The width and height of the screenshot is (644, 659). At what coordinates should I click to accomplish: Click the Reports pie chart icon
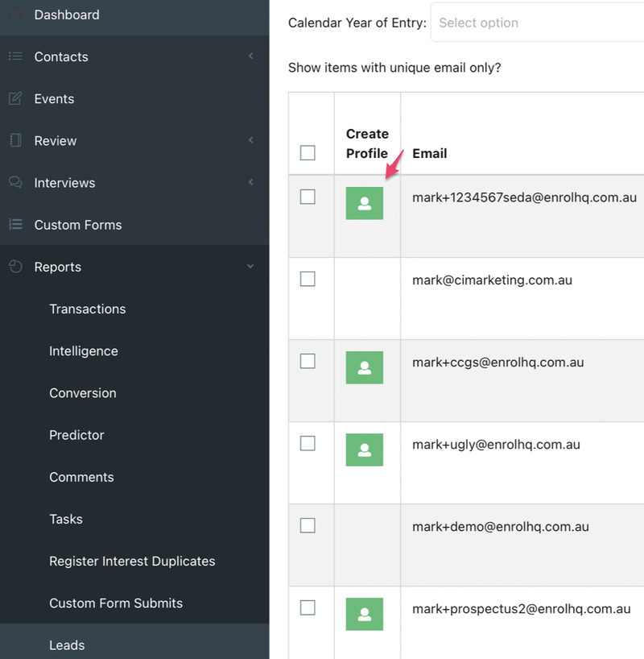[15, 267]
